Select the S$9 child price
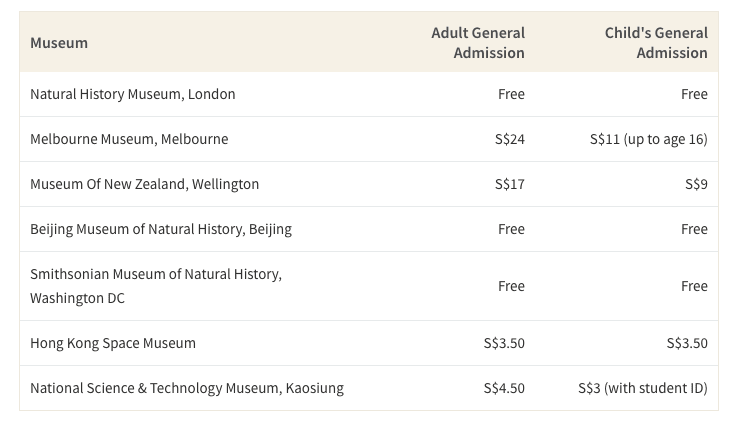Viewport: 730px width, 423px height. click(x=696, y=184)
